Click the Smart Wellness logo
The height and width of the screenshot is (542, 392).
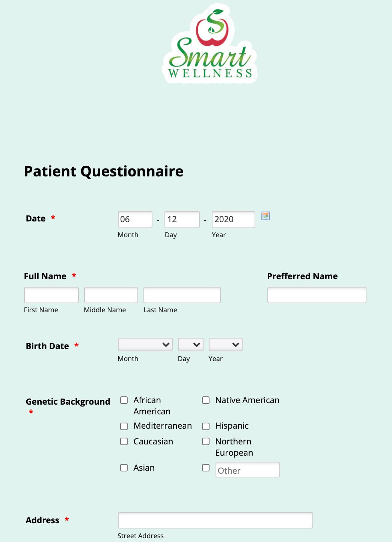coord(210,44)
